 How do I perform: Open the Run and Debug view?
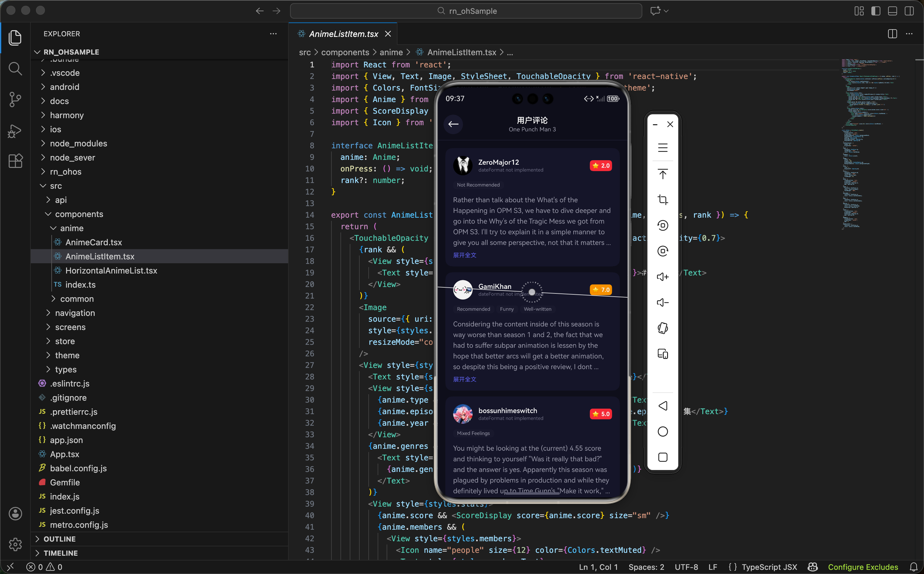click(15, 131)
